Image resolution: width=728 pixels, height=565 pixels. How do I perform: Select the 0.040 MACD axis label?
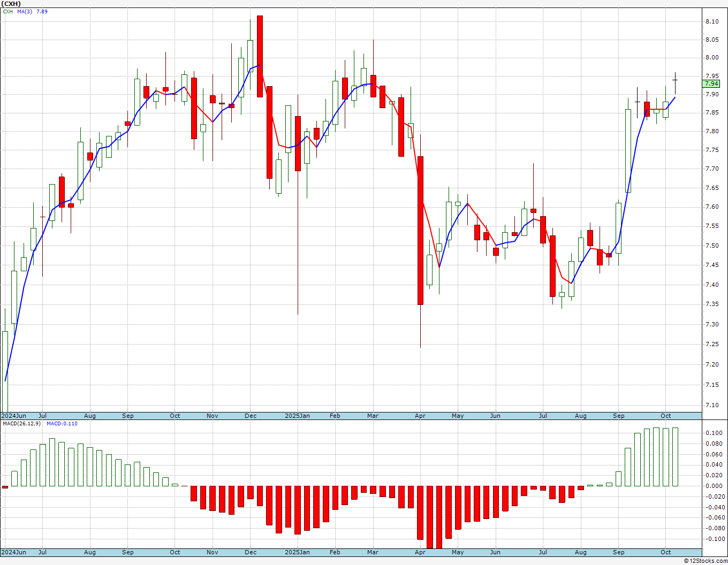[x=714, y=465]
